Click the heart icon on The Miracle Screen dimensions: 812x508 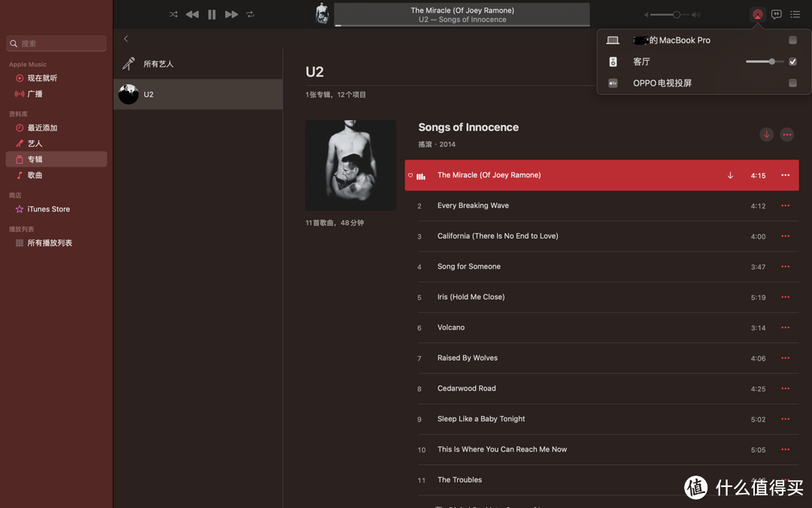pos(411,175)
